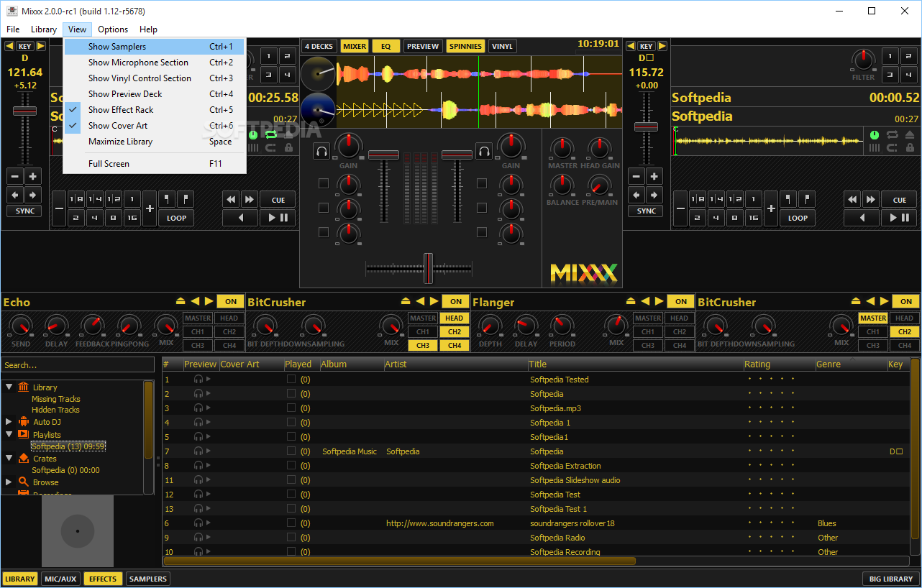The image size is (922, 588).
Task: Click play/pause on left deck
Action: pos(278,218)
